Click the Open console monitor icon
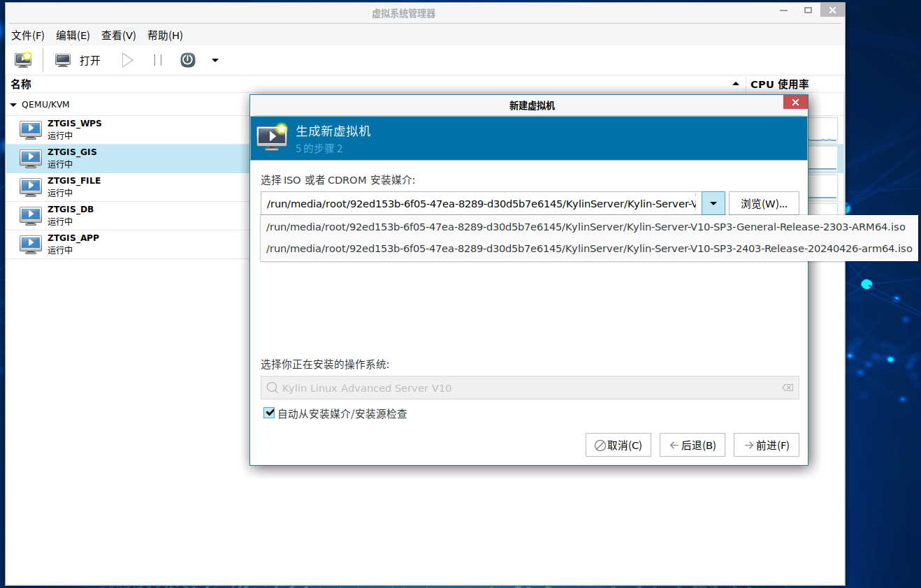The height and width of the screenshot is (588, 921). coord(63,60)
